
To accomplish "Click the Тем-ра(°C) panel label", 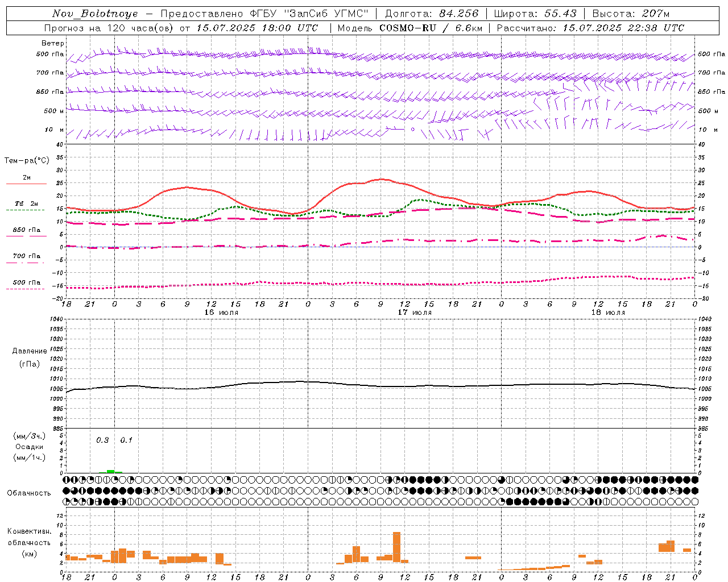I will 27,161.
